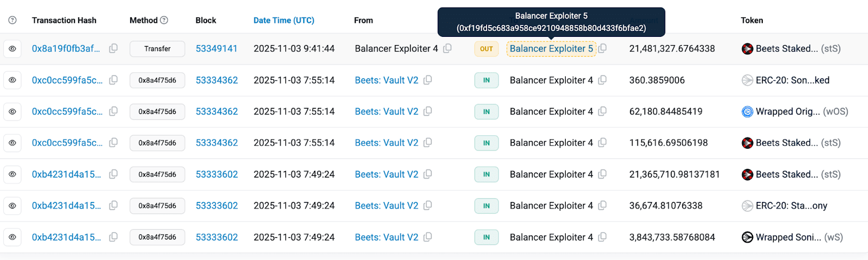Toggle eye preview for first transaction row
The image size is (868, 260).
pyautogui.click(x=12, y=48)
